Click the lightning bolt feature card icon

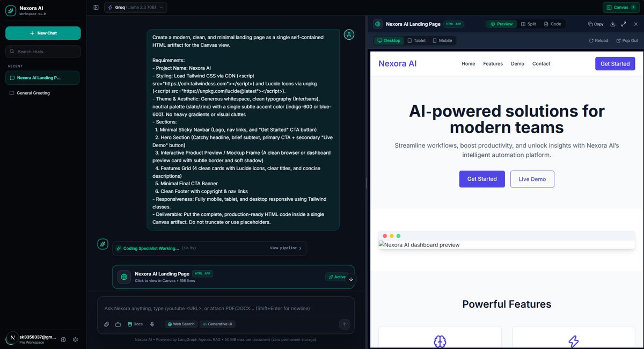click(574, 341)
